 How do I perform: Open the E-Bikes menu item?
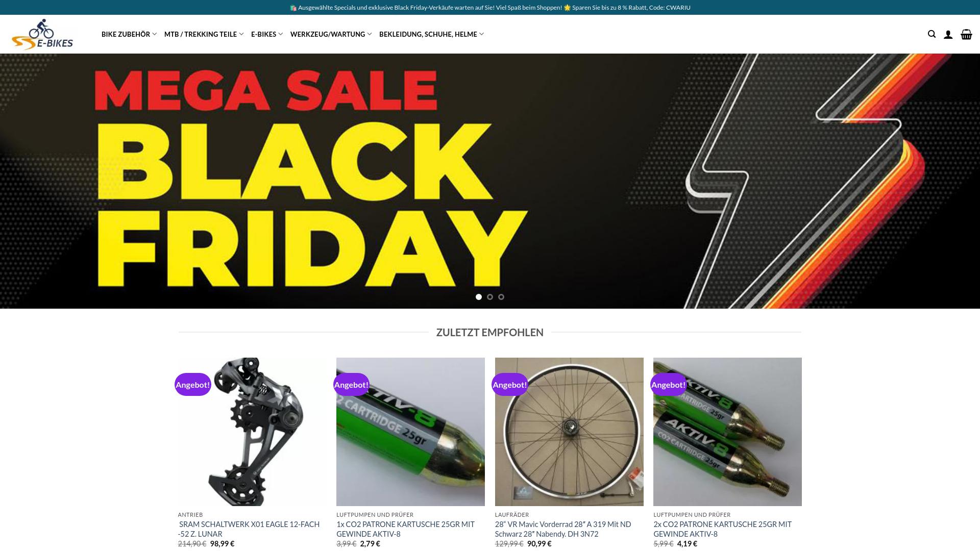(267, 34)
